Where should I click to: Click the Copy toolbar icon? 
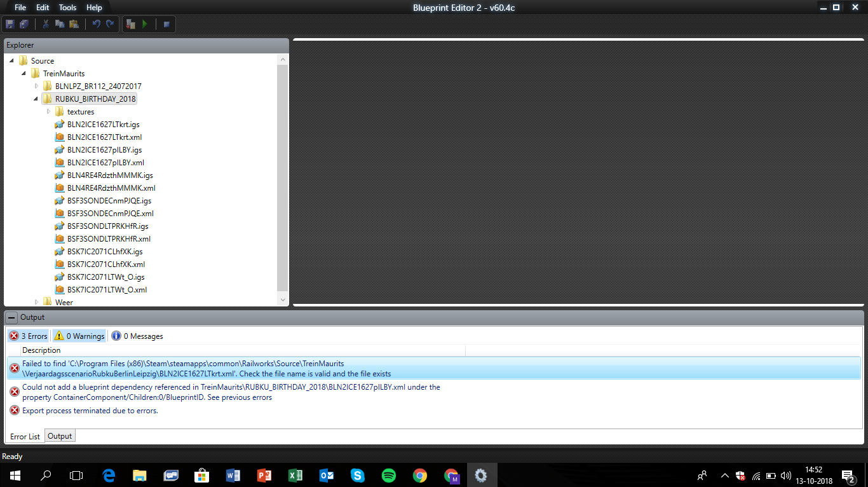tap(60, 24)
